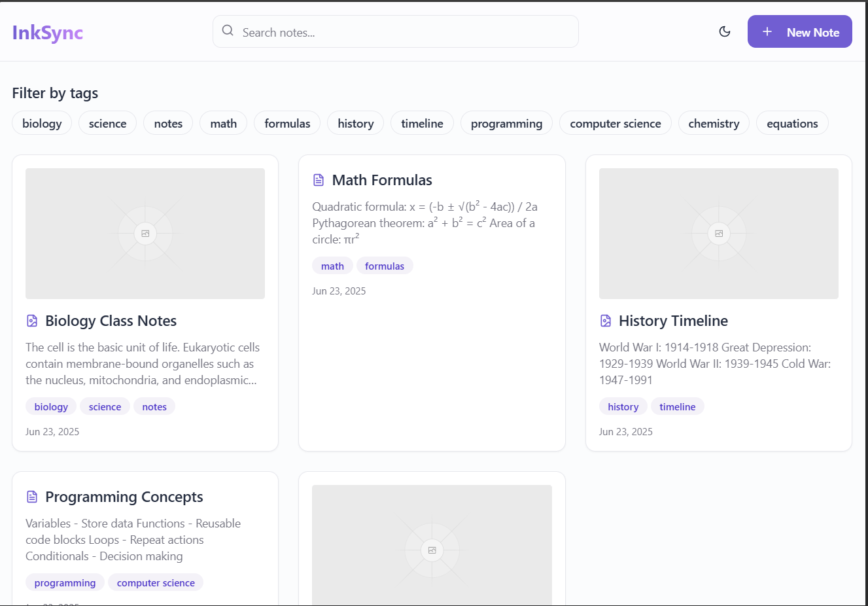Filter by the computer science tag chip

pyautogui.click(x=615, y=123)
